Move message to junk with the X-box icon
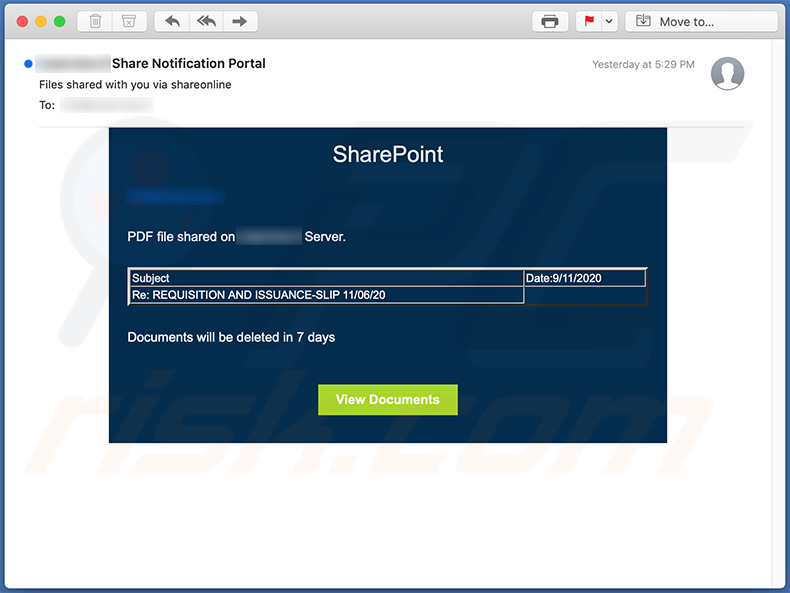This screenshot has width=790, height=593. pyautogui.click(x=129, y=21)
